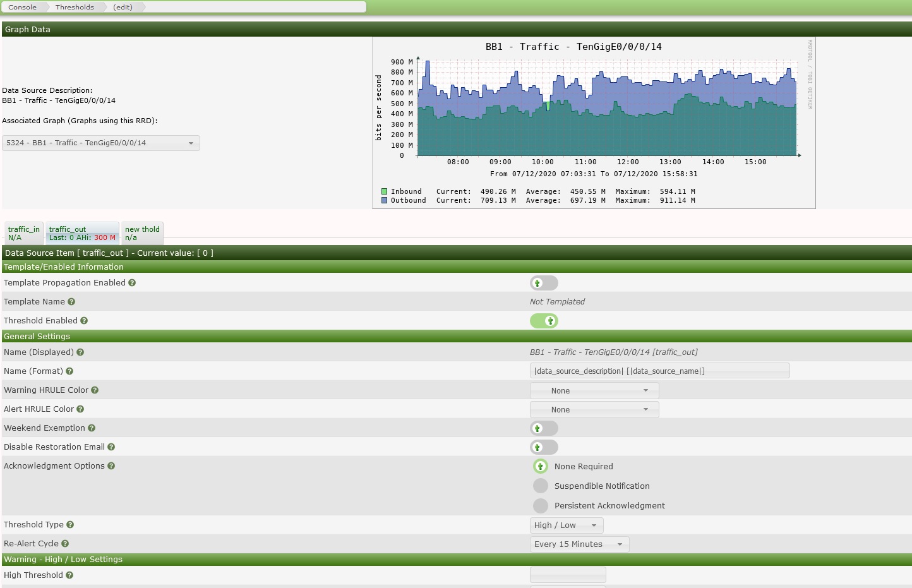Open the Alert HRULE Color dropdown
This screenshot has height=588, width=912.
click(594, 409)
